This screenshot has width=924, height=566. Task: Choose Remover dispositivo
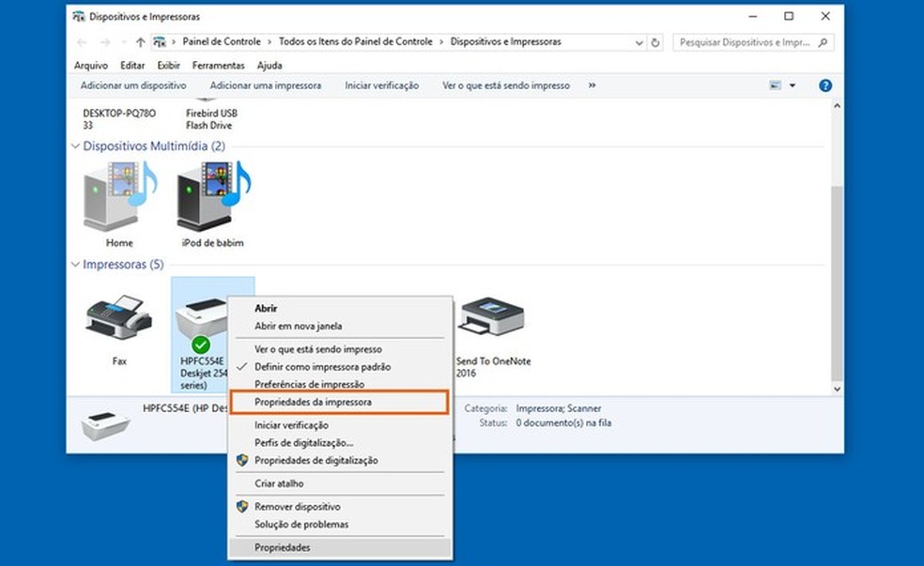tap(340, 507)
